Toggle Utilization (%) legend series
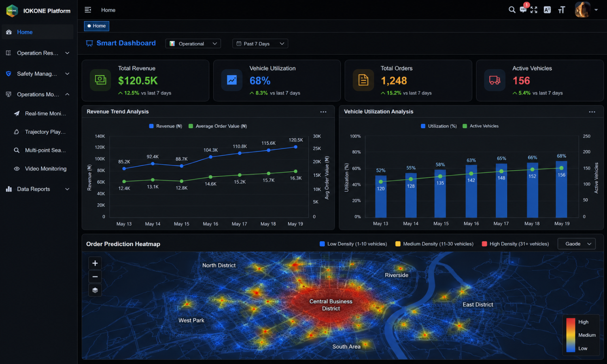This screenshot has height=364, width=607. (x=439, y=126)
